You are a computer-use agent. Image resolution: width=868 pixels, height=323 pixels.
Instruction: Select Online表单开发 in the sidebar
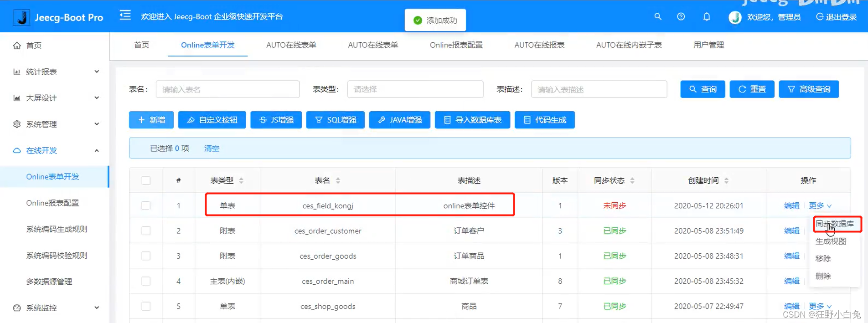pyautogui.click(x=55, y=176)
